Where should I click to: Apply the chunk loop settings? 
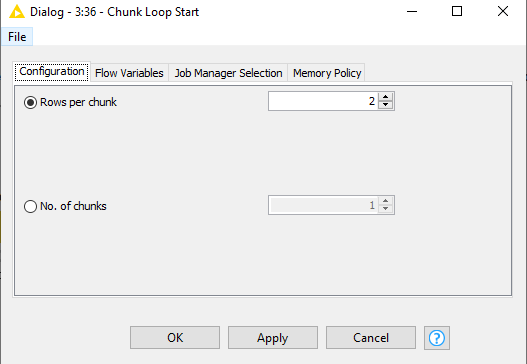(273, 337)
